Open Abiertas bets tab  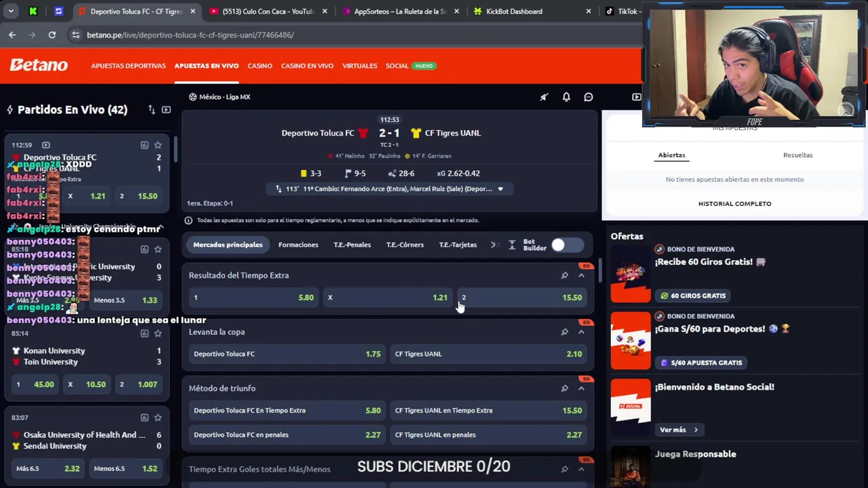671,155
